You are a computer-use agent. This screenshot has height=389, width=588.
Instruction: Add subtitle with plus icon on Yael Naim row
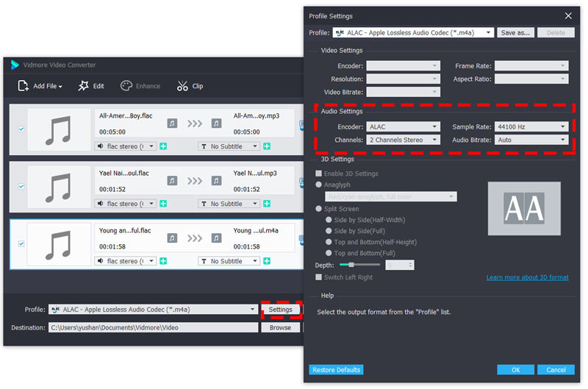[x=266, y=204]
